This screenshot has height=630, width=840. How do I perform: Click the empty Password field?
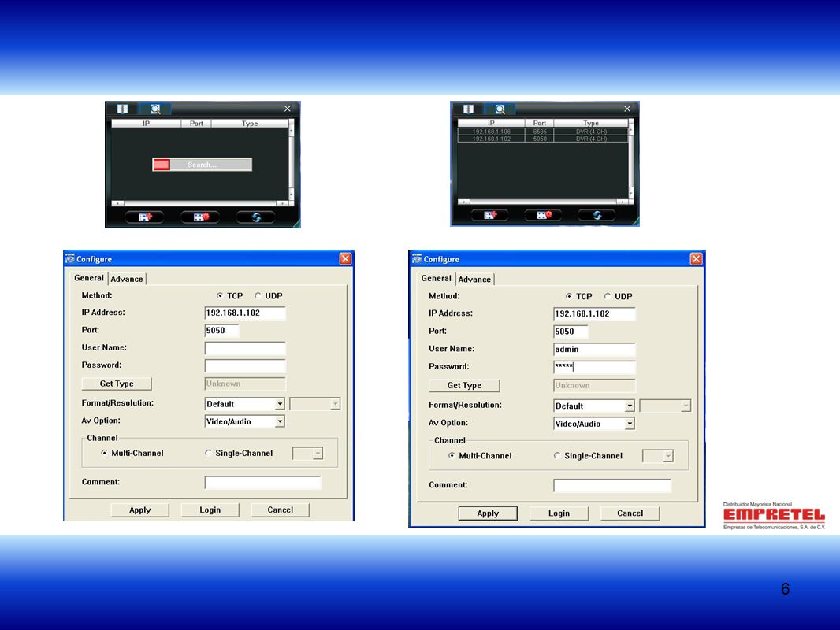245,366
